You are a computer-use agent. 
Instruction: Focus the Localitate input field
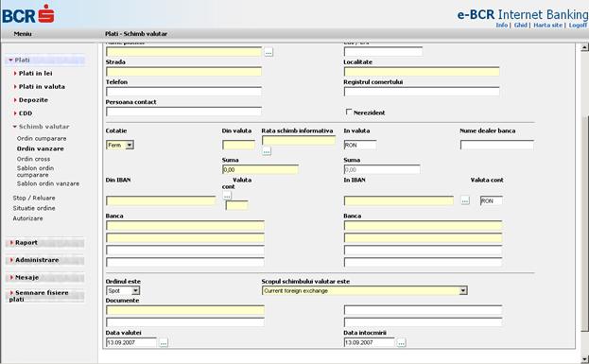(x=422, y=72)
